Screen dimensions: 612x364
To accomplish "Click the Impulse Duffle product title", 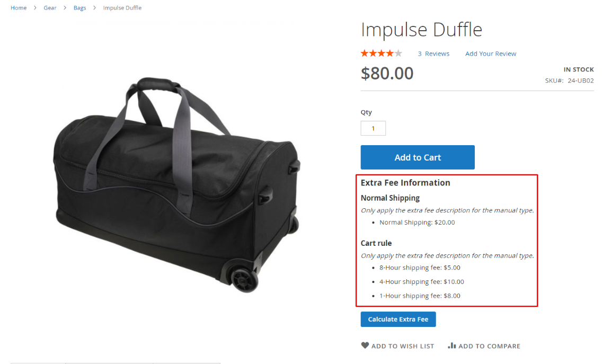I will (x=421, y=30).
